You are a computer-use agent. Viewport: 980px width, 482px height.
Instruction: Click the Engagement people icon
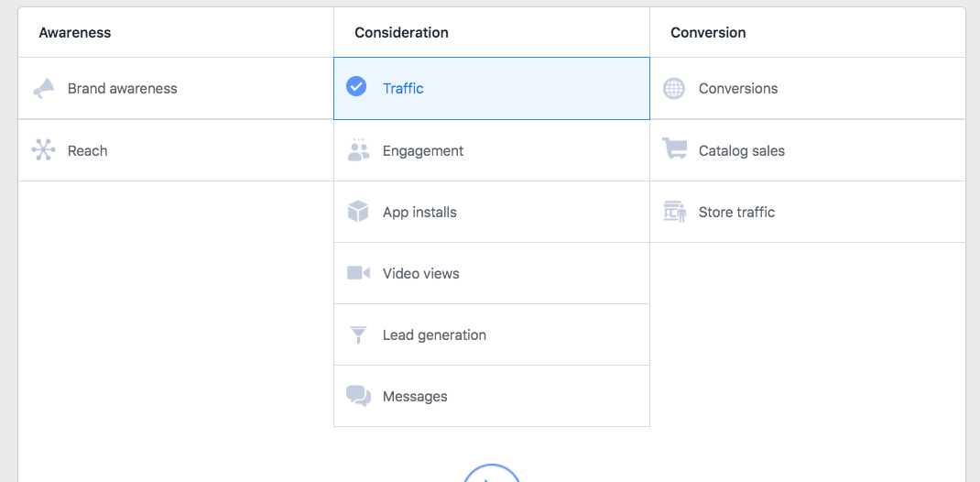[358, 151]
